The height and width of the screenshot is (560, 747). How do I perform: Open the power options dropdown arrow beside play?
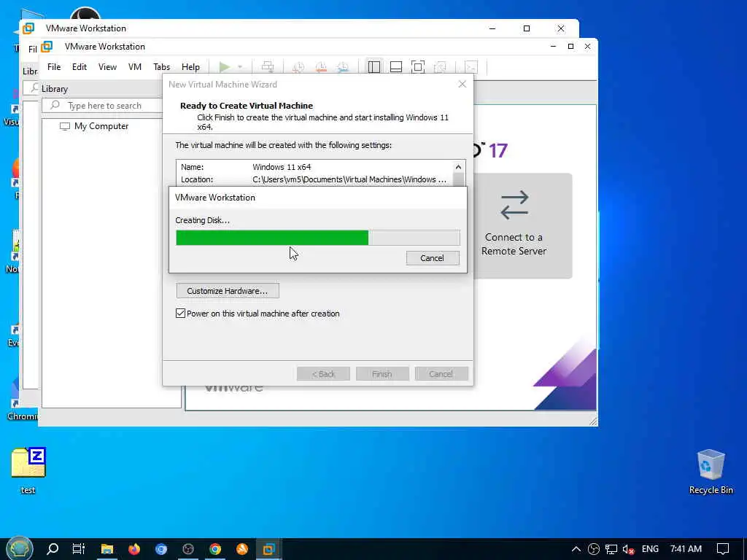[x=239, y=67]
